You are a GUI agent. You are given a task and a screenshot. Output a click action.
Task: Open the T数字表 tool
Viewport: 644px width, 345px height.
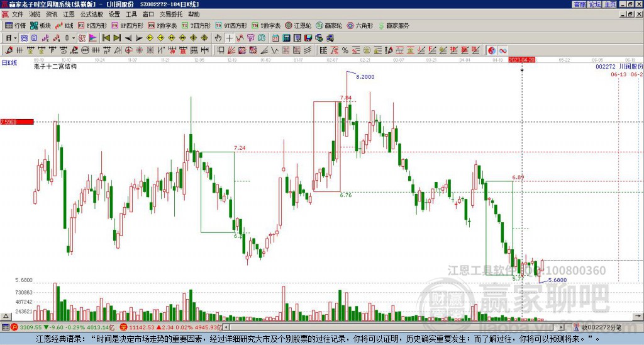(266, 25)
